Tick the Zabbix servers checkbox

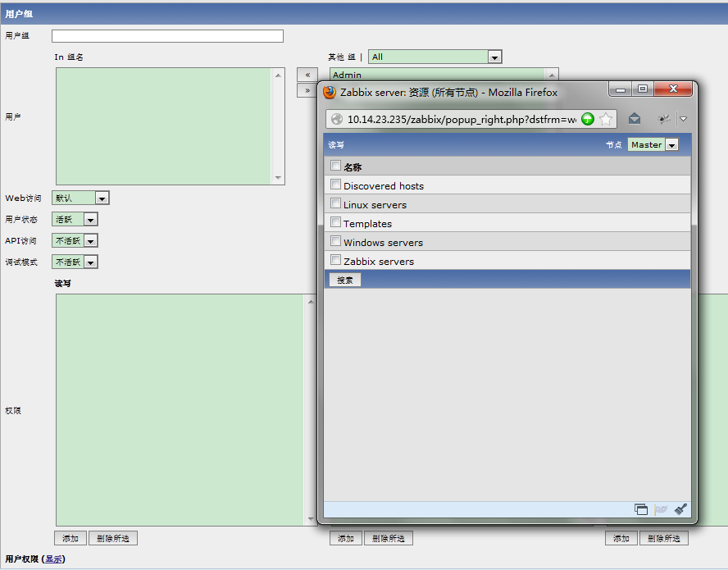[x=335, y=260]
